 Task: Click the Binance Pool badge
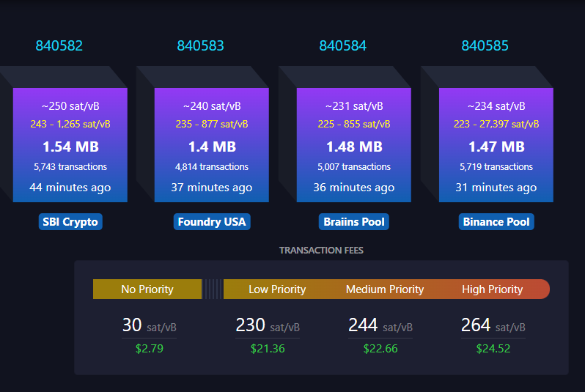click(x=496, y=222)
